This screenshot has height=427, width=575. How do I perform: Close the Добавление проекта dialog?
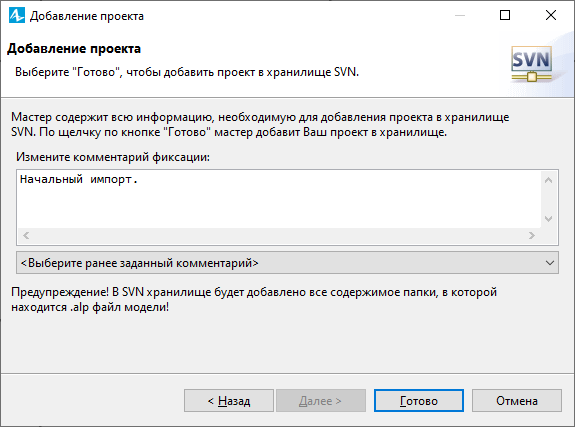click(x=551, y=15)
